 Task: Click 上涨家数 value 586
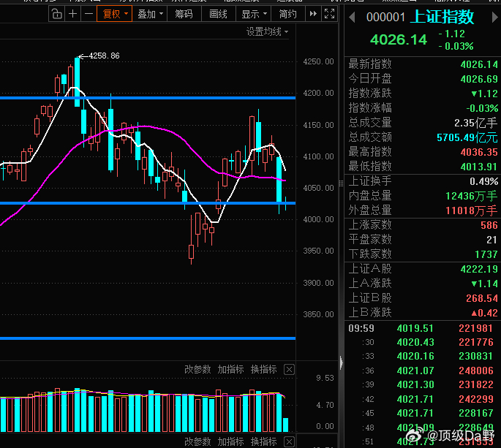(x=489, y=225)
